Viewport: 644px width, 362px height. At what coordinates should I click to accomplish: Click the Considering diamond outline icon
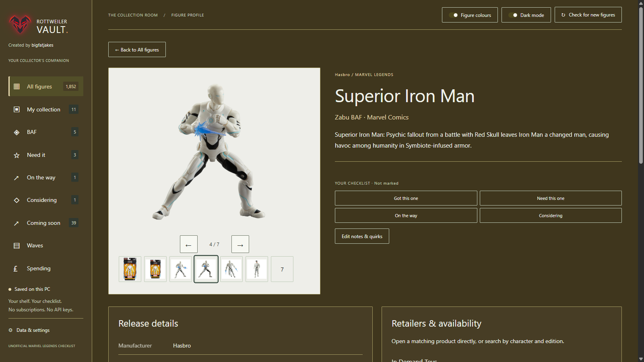17,200
